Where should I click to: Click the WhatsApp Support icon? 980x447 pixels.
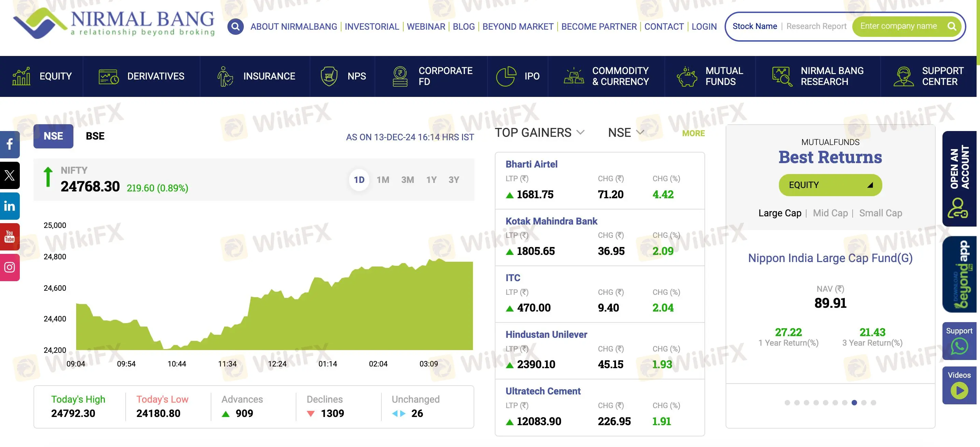pyautogui.click(x=959, y=346)
